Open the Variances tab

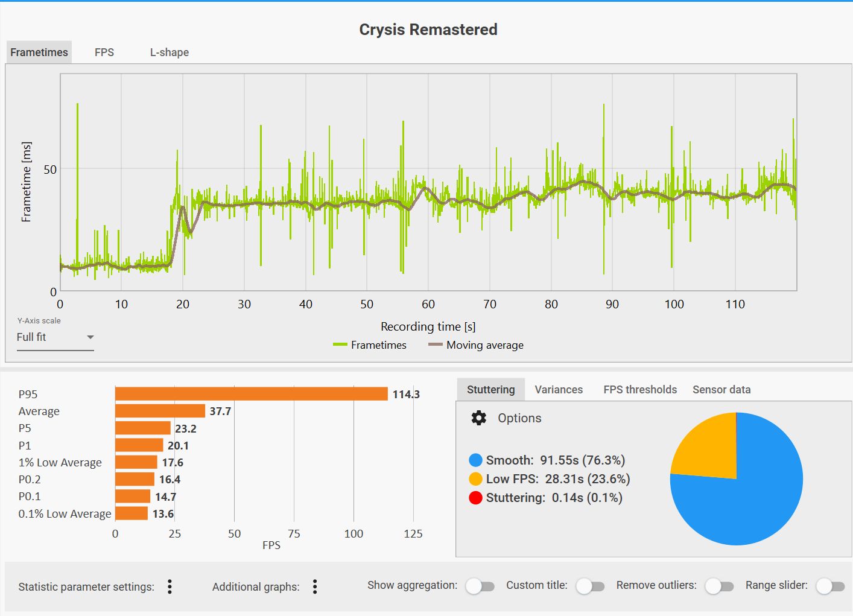[x=559, y=389]
